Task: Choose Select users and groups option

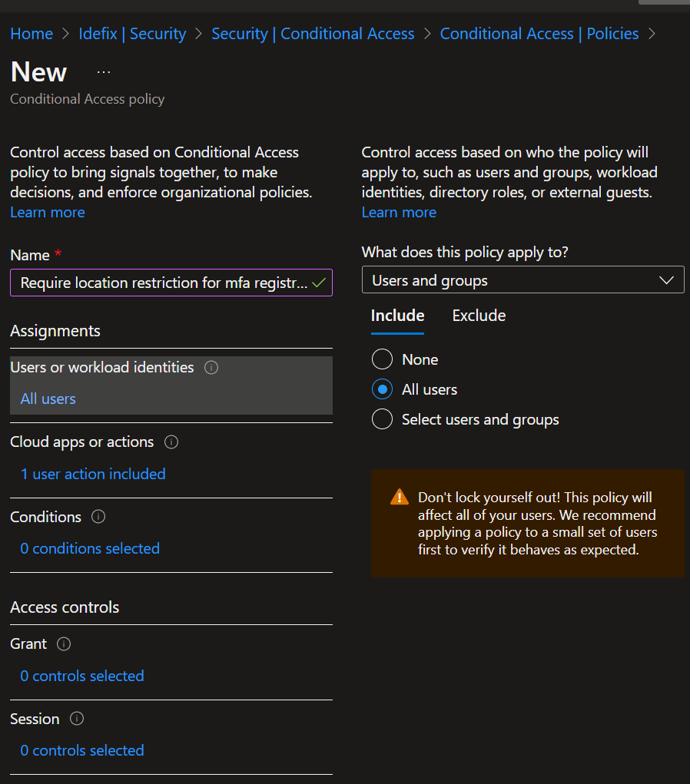Action: tap(383, 419)
